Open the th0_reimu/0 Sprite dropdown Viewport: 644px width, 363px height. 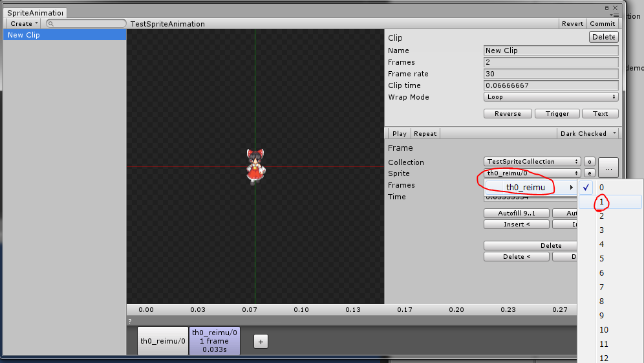(532, 173)
